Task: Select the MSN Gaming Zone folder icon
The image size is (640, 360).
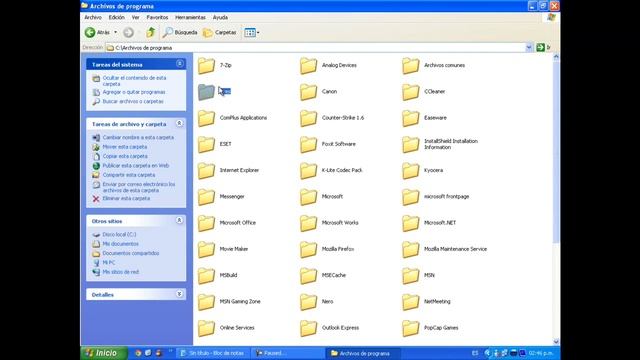Action: (206, 302)
